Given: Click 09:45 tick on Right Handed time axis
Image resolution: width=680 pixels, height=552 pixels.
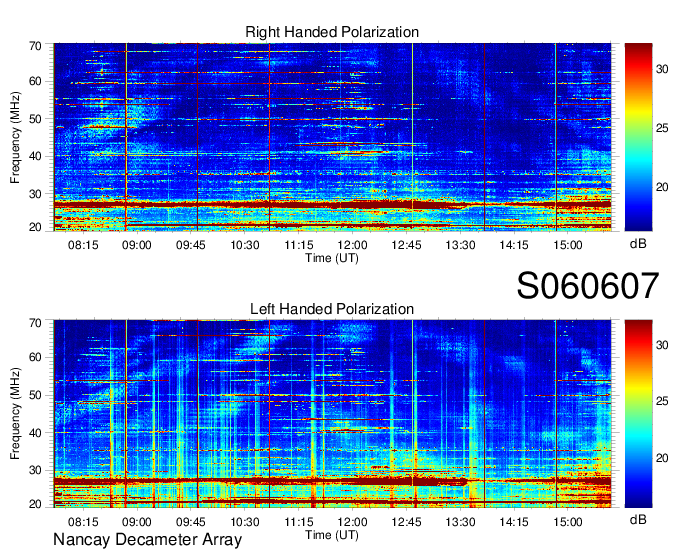Looking at the screenshot, I should coord(190,245).
